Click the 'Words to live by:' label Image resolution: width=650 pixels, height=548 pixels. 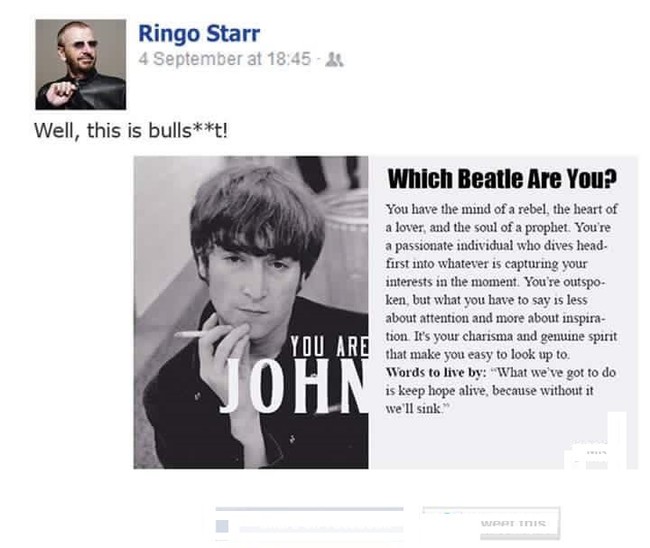pos(436,372)
